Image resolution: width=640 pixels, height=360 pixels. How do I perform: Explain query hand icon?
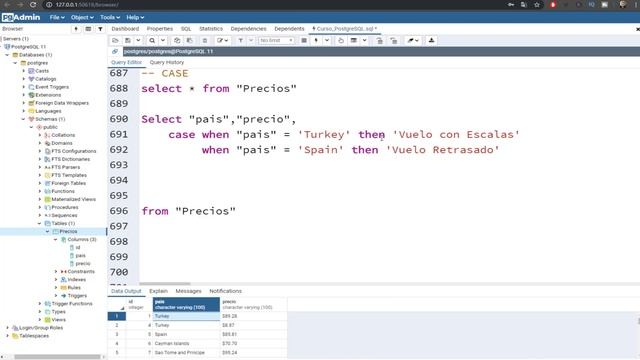click(341, 40)
